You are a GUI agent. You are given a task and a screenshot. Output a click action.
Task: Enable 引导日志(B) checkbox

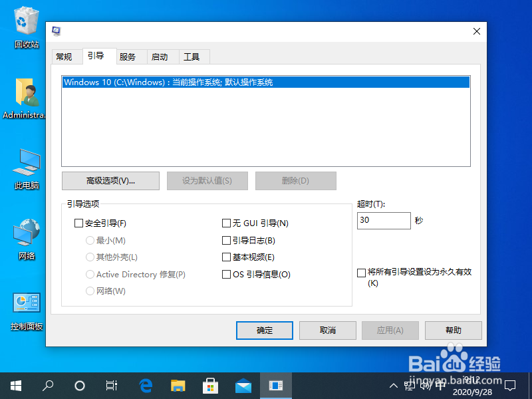(226, 241)
